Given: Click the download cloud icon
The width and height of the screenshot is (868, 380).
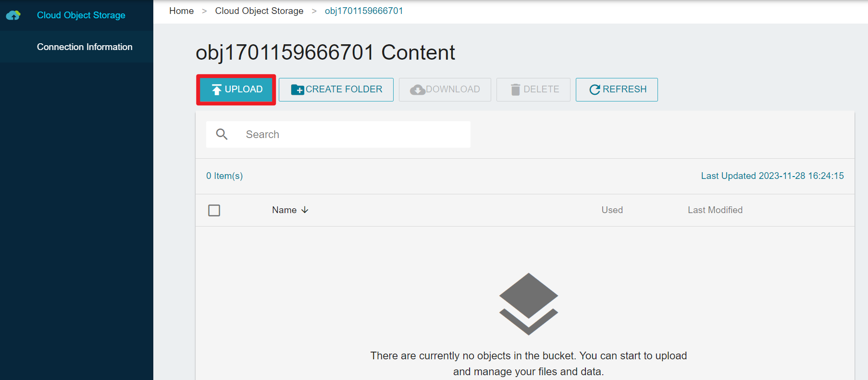Looking at the screenshot, I should click(417, 89).
